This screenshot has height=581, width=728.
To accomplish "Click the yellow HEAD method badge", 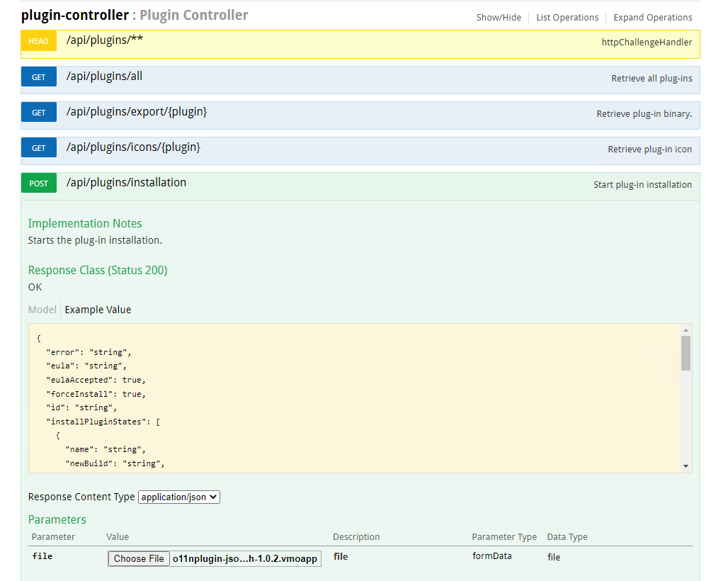I will click(x=38, y=42).
